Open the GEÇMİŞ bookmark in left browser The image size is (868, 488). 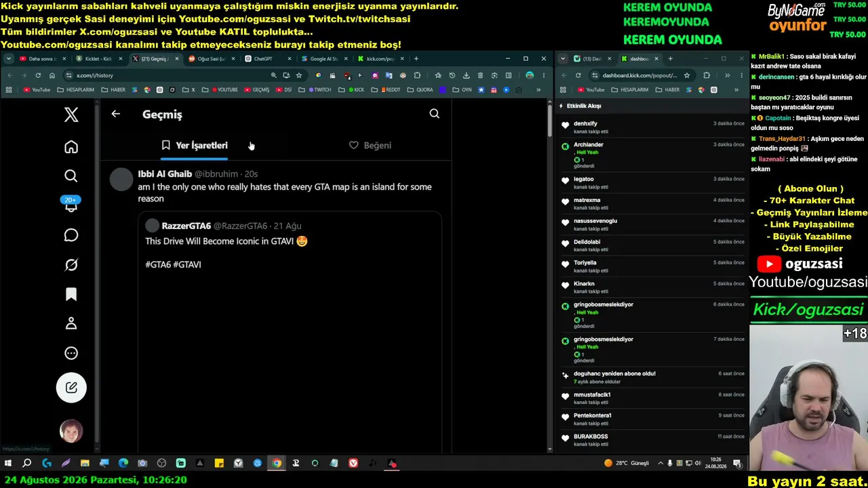point(256,89)
